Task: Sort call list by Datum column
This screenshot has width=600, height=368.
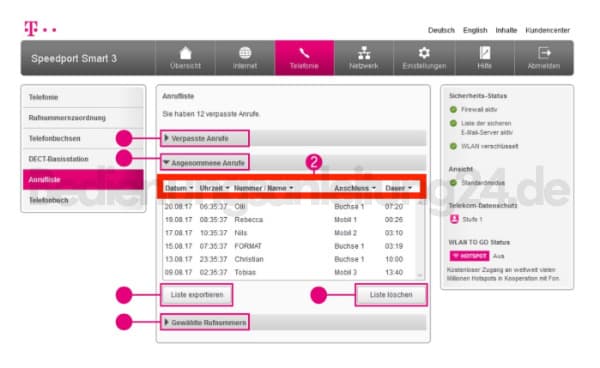Action: coord(179,188)
